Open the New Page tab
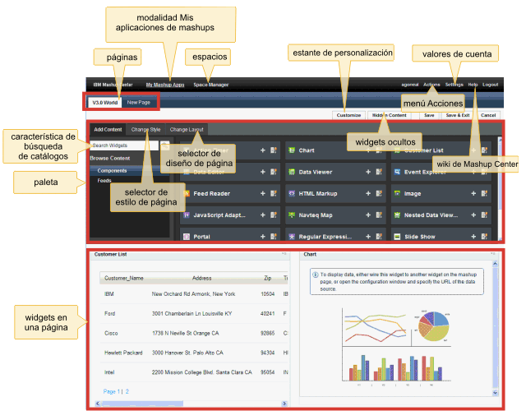Image resolution: width=526 pixels, height=420 pixels. pos(139,102)
